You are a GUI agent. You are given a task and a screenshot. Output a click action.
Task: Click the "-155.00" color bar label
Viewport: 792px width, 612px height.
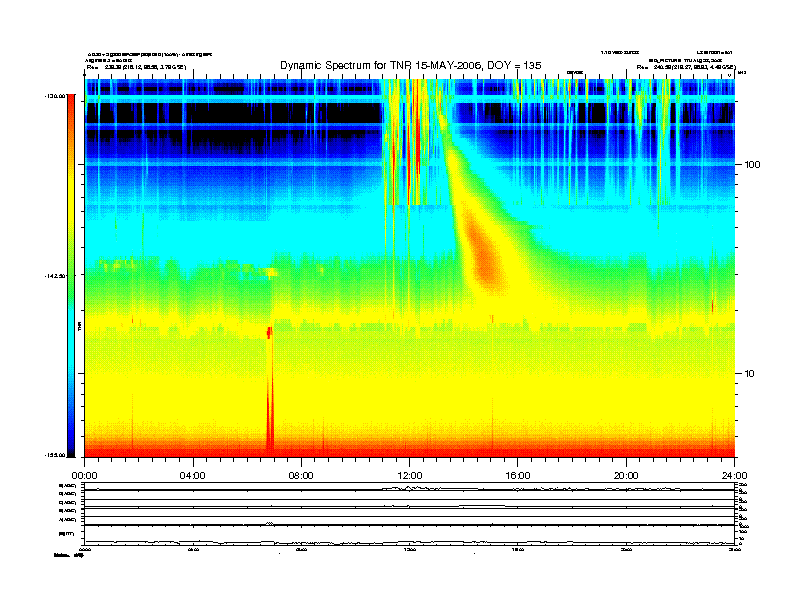(55, 455)
